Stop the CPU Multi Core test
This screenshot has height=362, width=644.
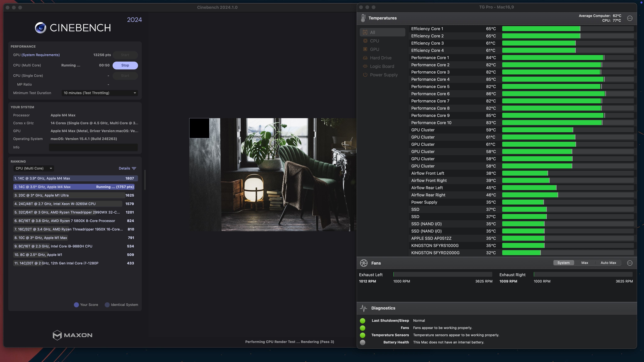tap(125, 65)
